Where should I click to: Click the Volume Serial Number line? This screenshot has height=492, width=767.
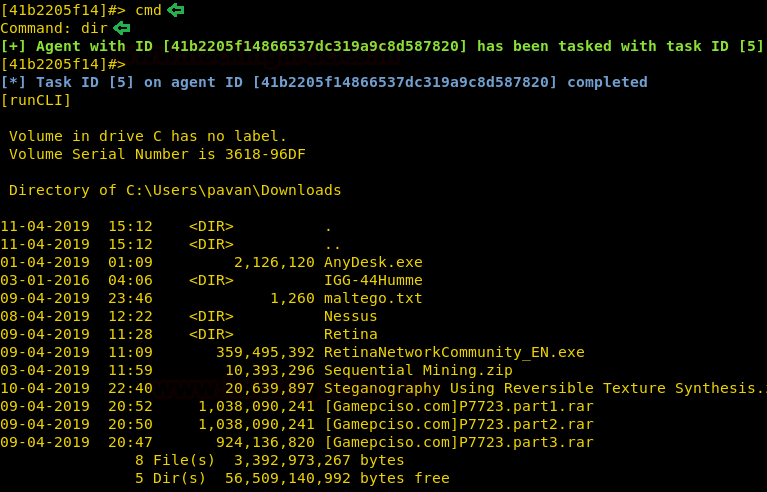157,154
